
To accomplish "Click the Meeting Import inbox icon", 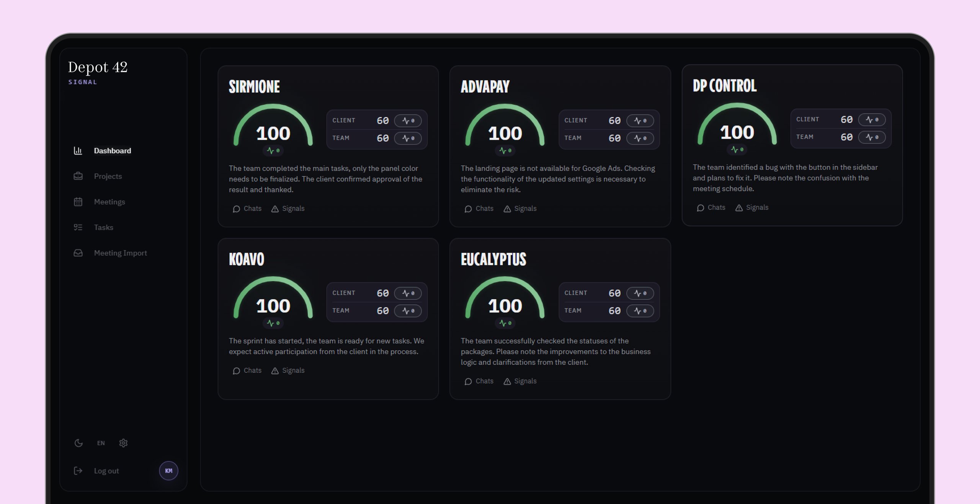I will click(x=78, y=253).
